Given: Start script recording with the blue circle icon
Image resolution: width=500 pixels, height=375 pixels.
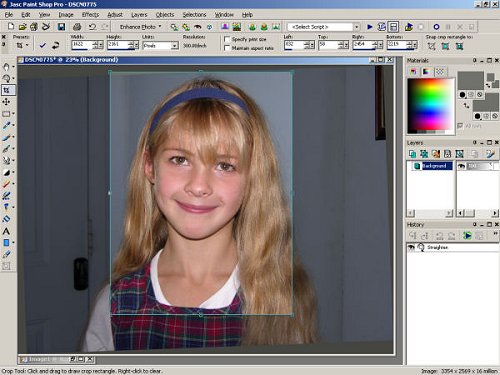Looking at the screenshot, I should point(436,27).
